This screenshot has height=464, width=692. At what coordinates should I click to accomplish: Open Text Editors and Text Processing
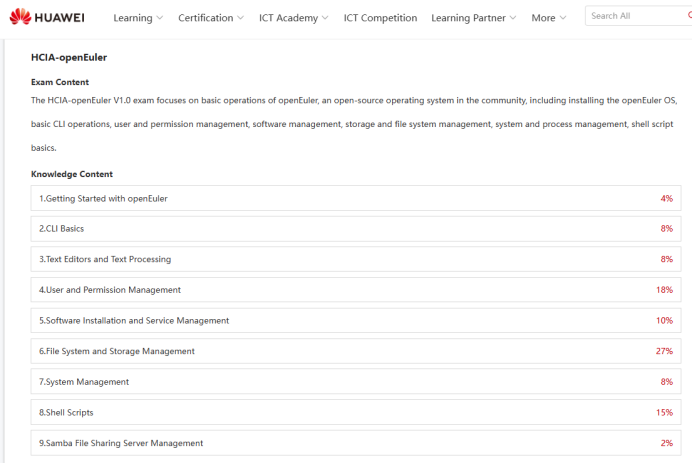[x=355, y=259]
